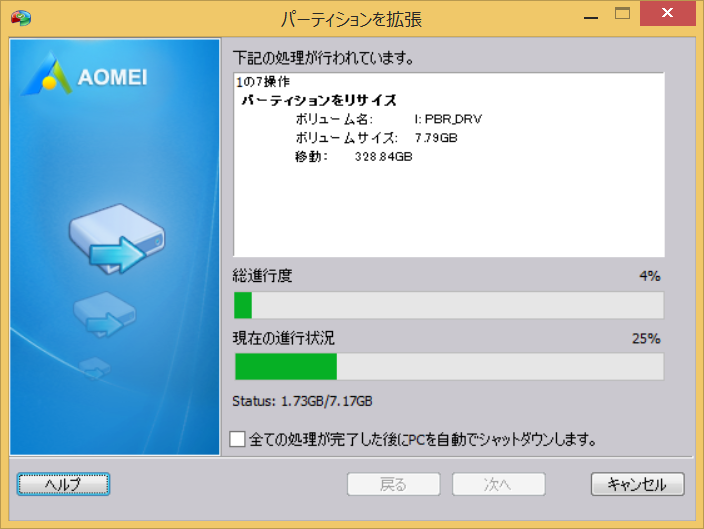Select 'パーティションをリサイズ' heading text
The height and width of the screenshot is (529, 704).
pyautogui.click(x=319, y=100)
